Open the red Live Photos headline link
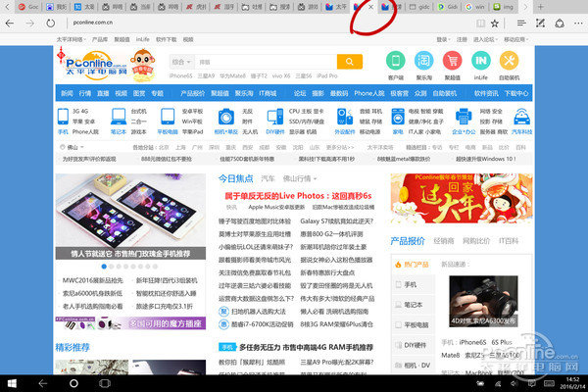The image size is (588, 392). tap(298, 196)
